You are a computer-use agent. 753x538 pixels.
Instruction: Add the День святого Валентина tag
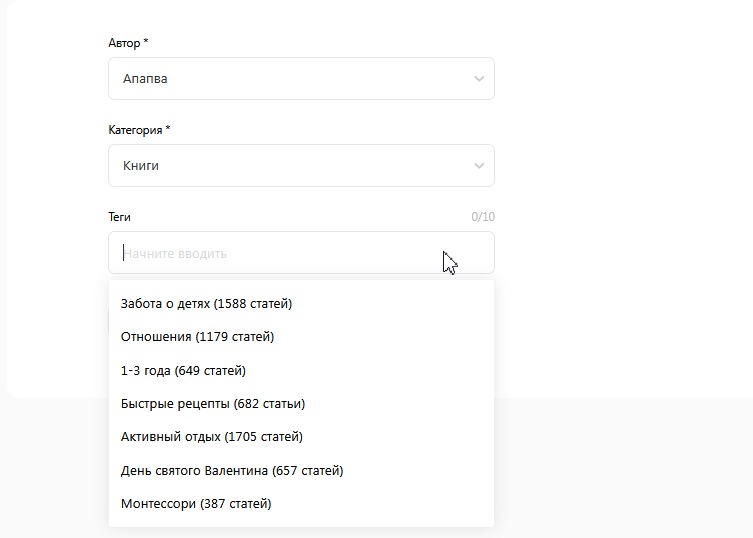tap(302, 470)
